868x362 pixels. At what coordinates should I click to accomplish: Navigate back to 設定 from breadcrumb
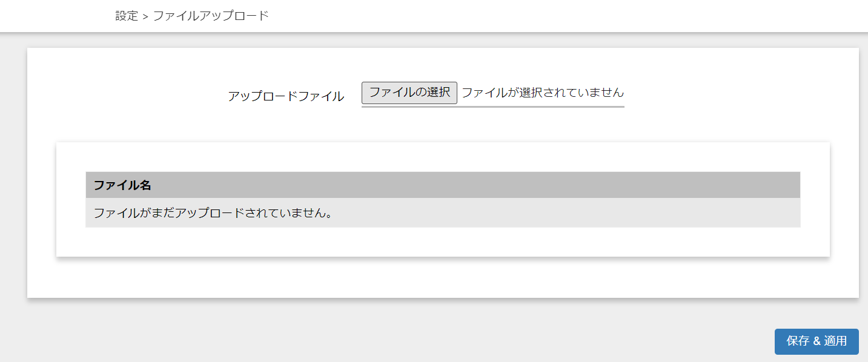(x=127, y=16)
